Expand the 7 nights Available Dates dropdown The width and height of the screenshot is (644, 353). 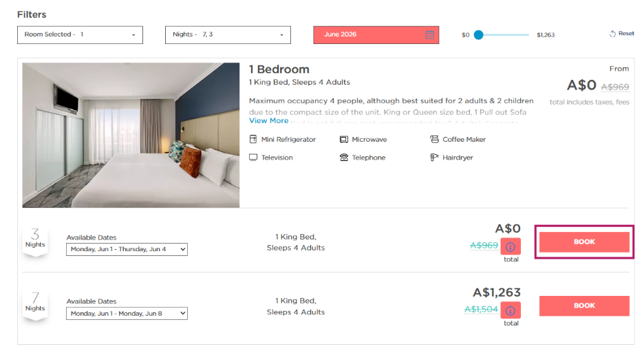(x=127, y=314)
